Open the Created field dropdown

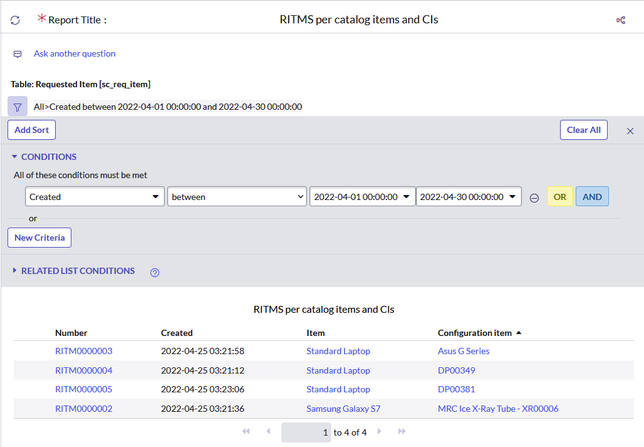(95, 197)
